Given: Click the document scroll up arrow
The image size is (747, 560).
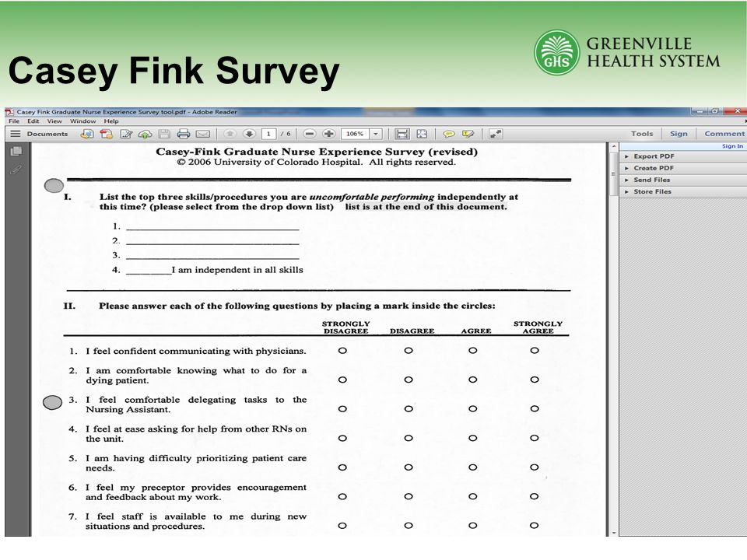Looking at the screenshot, I should pos(614,146).
